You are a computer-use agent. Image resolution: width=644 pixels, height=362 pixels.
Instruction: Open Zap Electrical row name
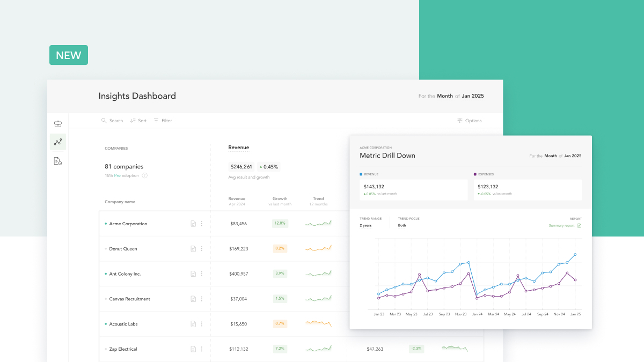pyautogui.click(x=123, y=349)
